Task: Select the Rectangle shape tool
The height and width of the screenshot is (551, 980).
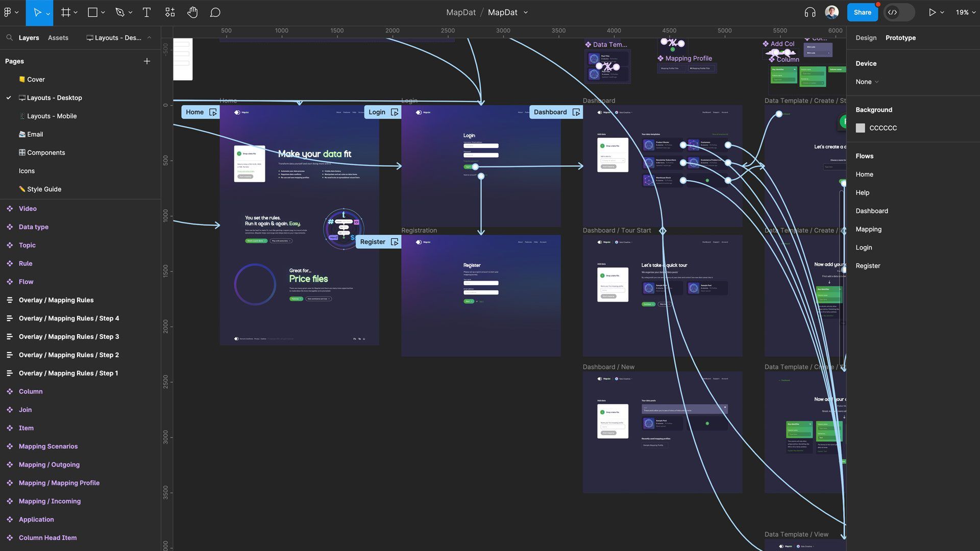Action: pos(92,12)
